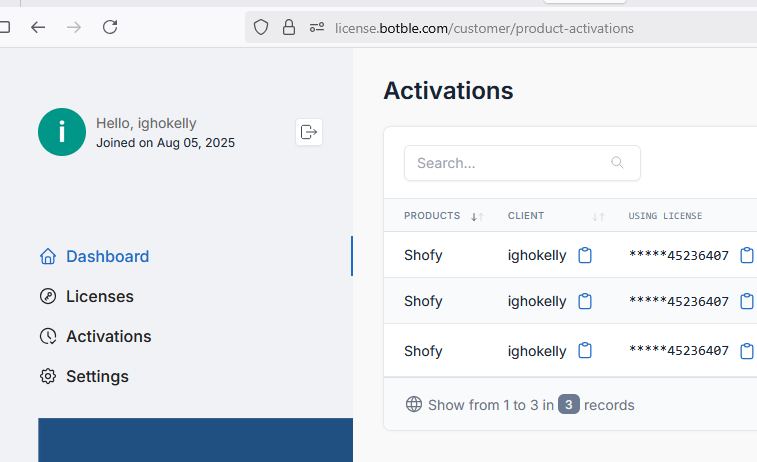This screenshot has height=462, width=757.
Task: Click the CLIENT column header
Action: click(526, 216)
